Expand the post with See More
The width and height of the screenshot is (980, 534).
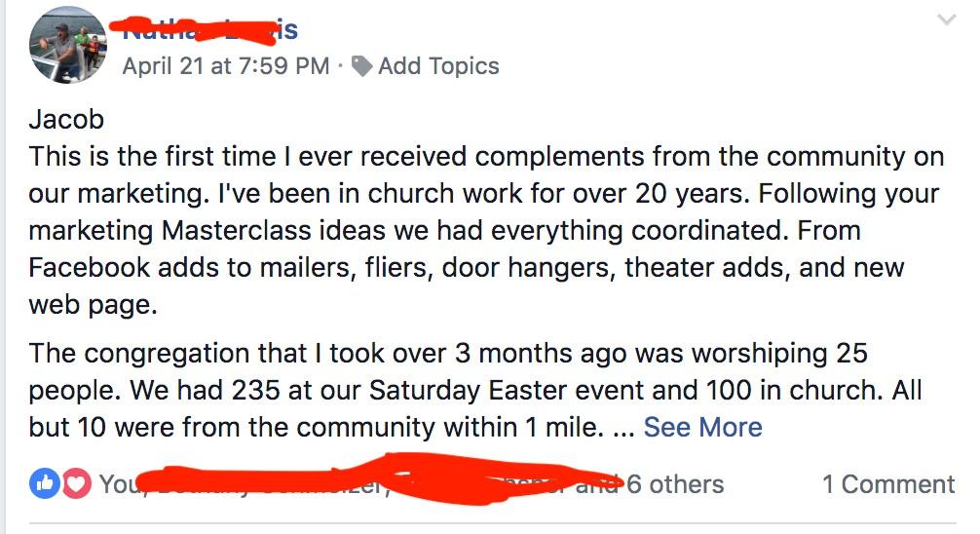(702, 427)
